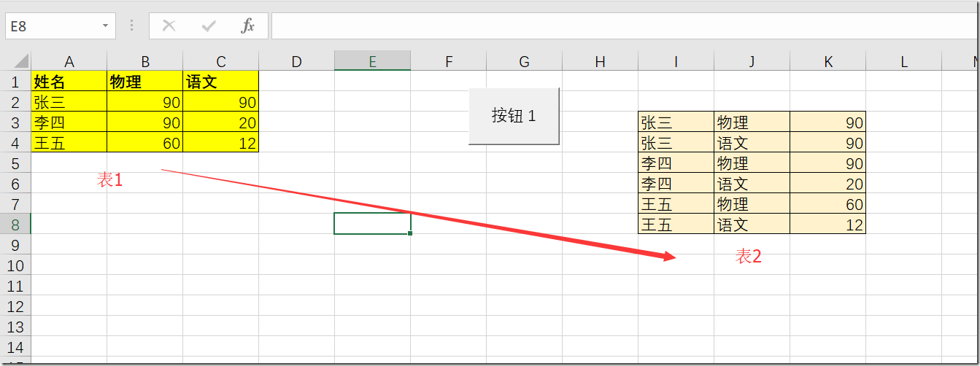Select cell I5 containing 李四
980x366 pixels.
(x=676, y=163)
